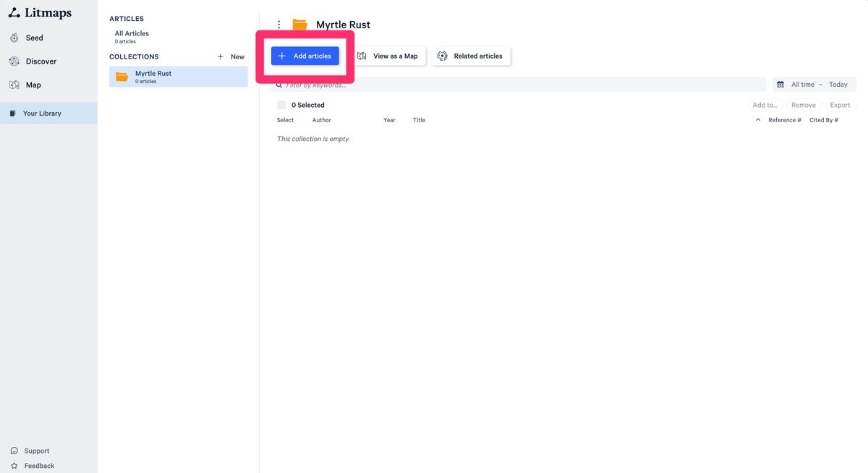Click the calendar icon in date filter
Screen dimensions: 868x473
click(x=780, y=85)
